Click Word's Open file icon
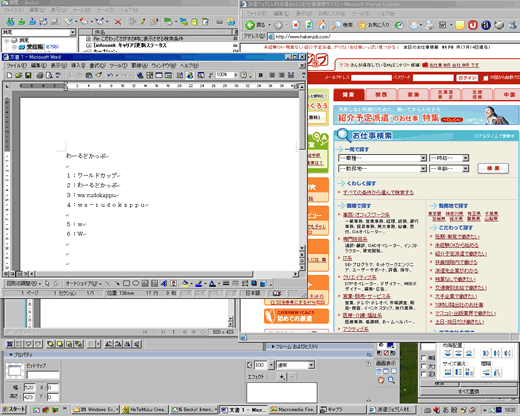Screen dimensions: 520x416 click(19, 75)
